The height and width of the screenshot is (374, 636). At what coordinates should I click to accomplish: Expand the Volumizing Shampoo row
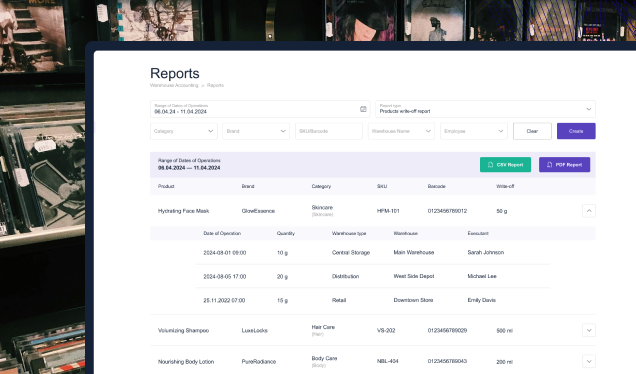pyautogui.click(x=589, y=330)
